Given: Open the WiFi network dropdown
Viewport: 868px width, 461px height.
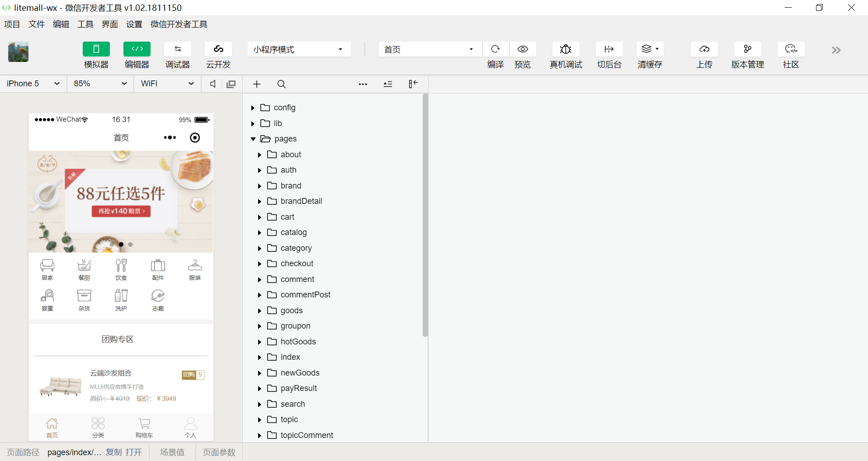Looking at the screenshot, I should 167,84.
